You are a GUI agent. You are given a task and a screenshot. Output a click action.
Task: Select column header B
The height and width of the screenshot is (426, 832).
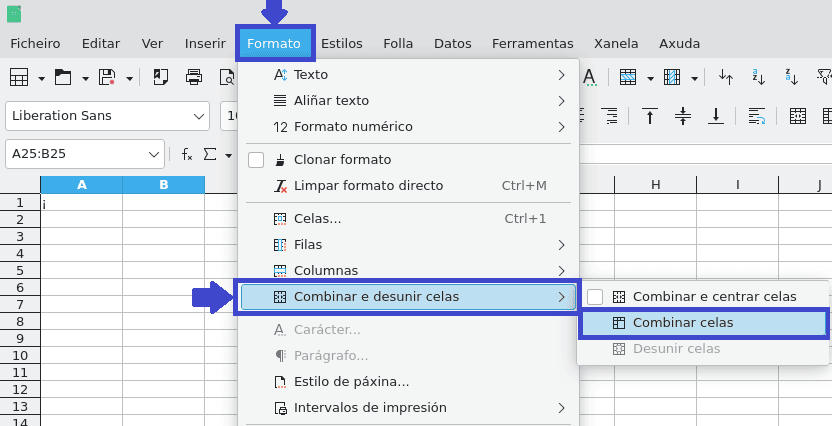pos(163,185)
